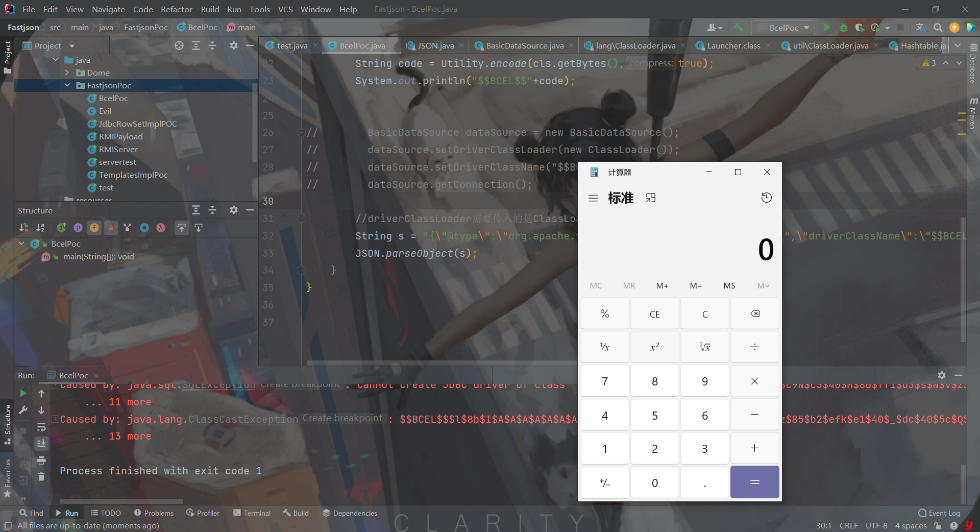Toggle show non-public members in Structure
Viewport: 980px width, 532px height.
coord(111,228)
